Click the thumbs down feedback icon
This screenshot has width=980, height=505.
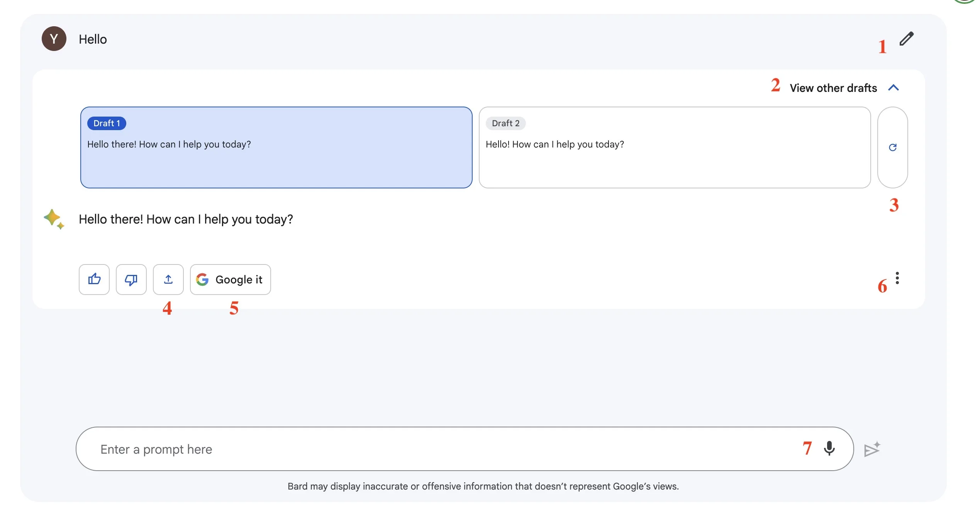[131, 279]
